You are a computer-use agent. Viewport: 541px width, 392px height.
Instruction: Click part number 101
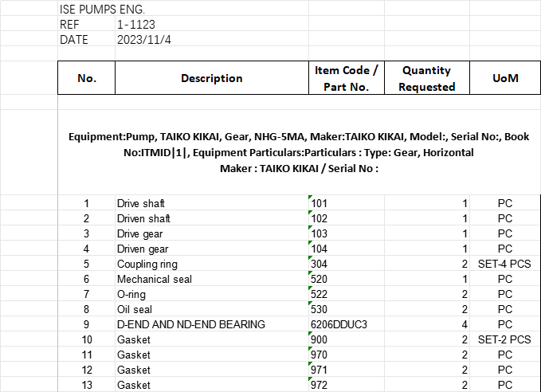point(347,203)
